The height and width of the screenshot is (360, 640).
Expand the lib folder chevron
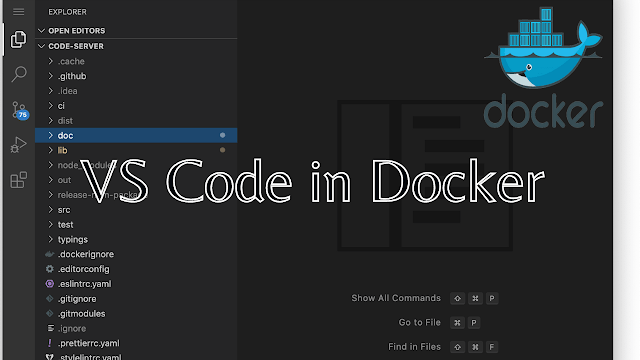coord(51,150)
